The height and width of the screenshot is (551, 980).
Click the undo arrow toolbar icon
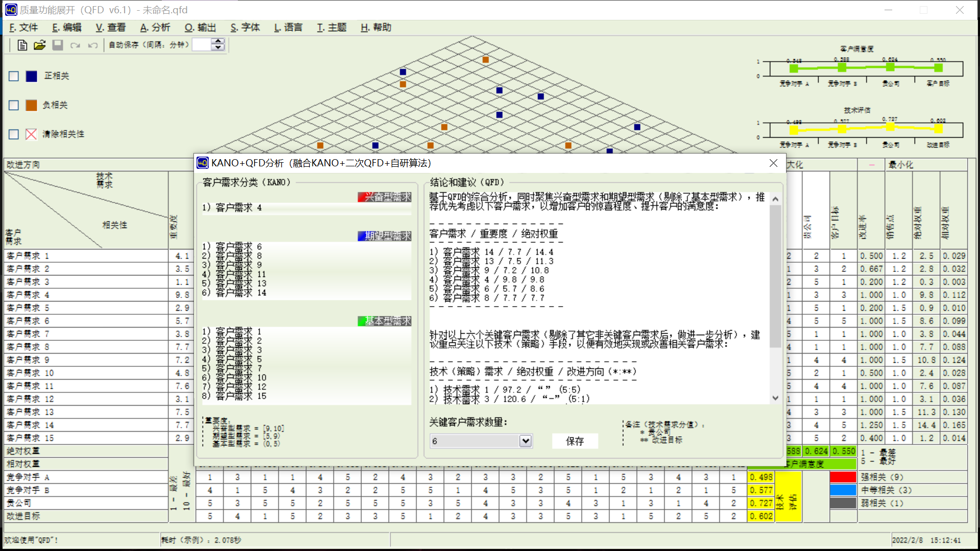coord(92,45)
